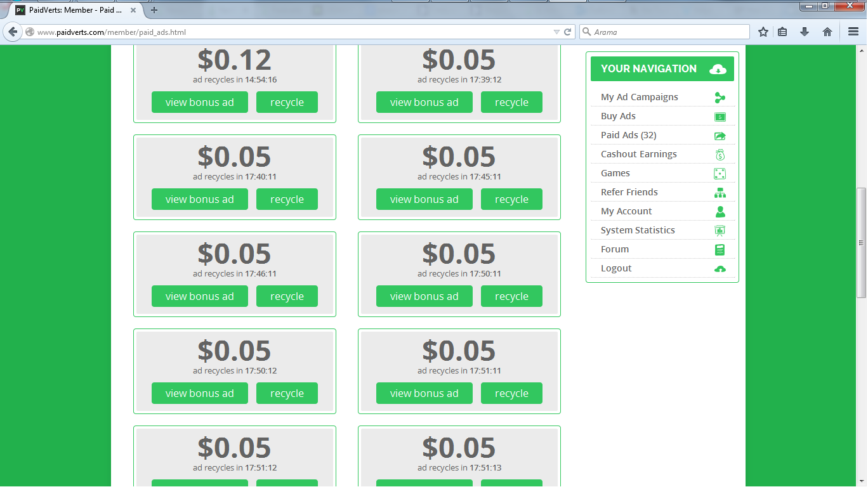
Task: Click the Forum book icon
Action: pos(720,250)
